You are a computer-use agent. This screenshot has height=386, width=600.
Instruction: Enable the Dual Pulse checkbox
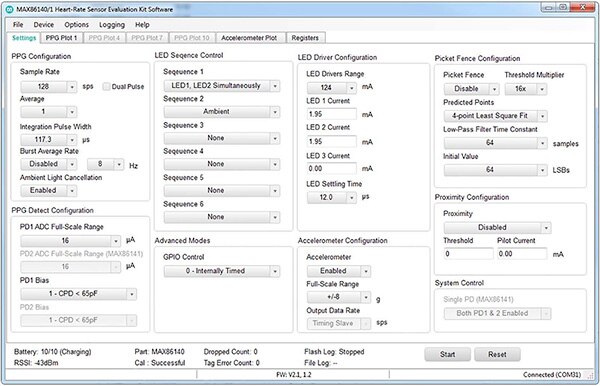point(106,86)
